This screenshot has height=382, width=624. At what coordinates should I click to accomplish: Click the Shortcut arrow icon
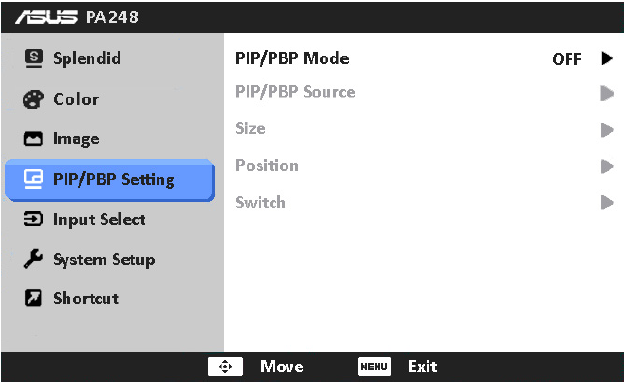coord(33,298)
